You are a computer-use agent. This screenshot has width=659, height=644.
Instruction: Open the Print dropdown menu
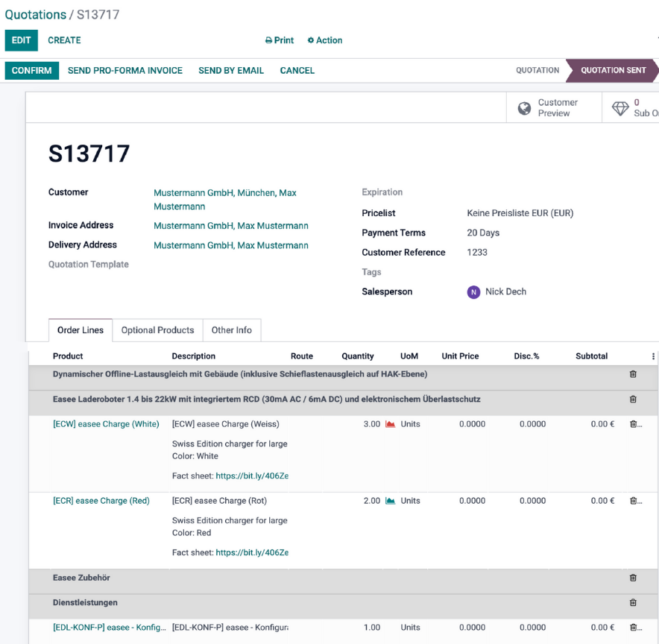(280, 40)
